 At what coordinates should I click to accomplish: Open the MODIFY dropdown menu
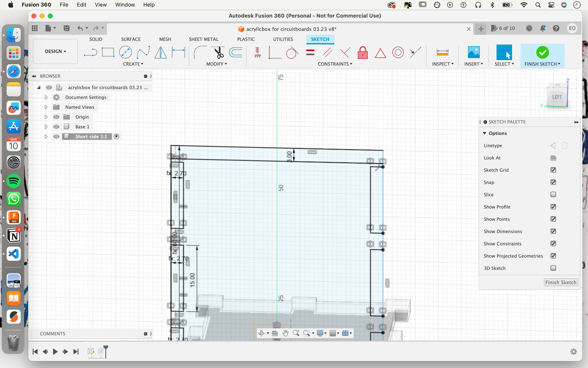216,64
